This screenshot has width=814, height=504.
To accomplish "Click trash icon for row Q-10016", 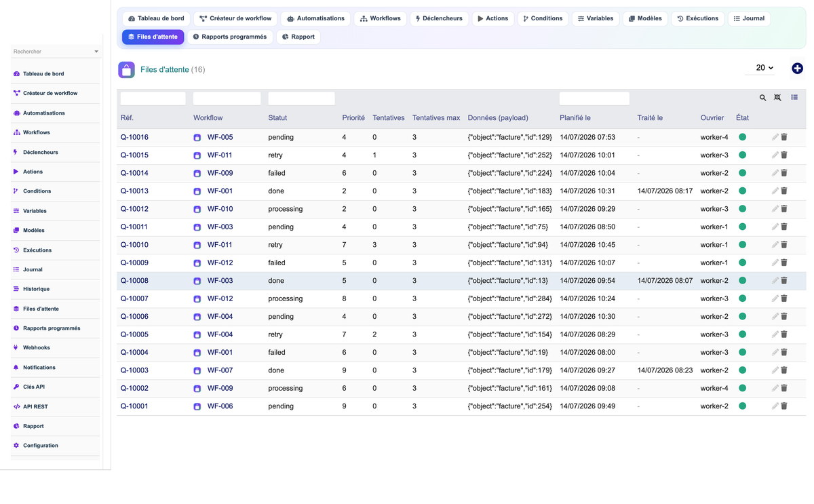I will click(784, 137).
